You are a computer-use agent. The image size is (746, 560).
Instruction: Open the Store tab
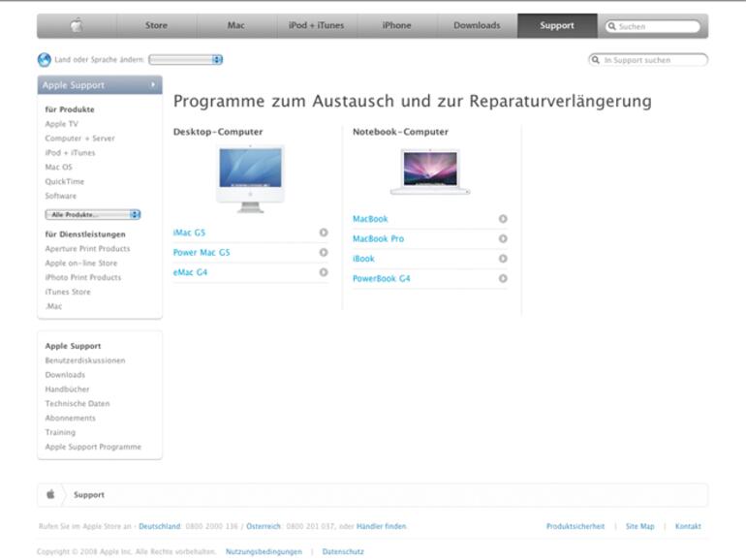tap(156, 25)
